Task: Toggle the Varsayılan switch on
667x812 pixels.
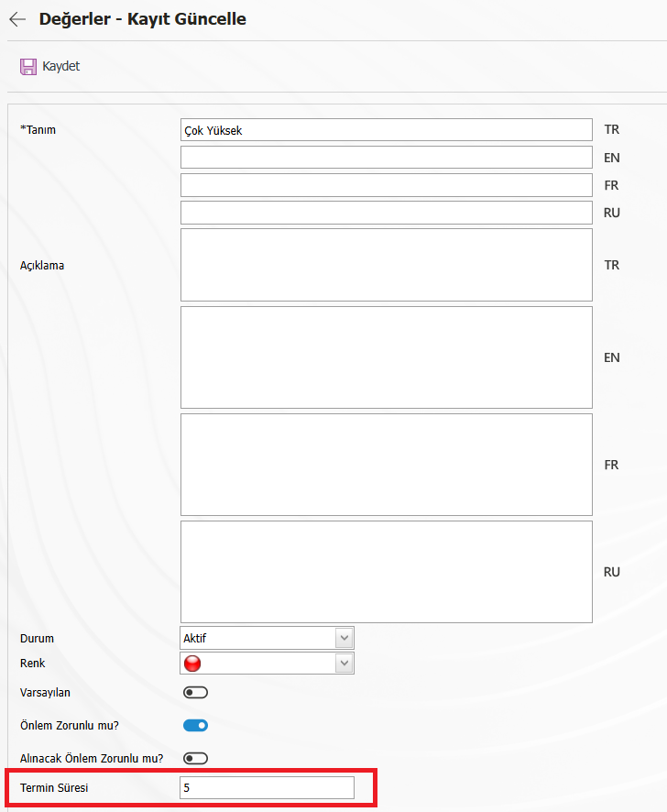Action: (x=195, y=692)
